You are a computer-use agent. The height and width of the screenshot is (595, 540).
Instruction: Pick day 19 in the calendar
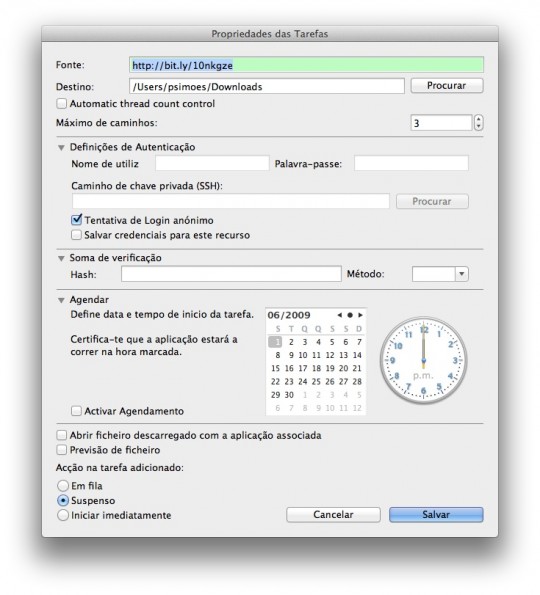coord(330,368)
